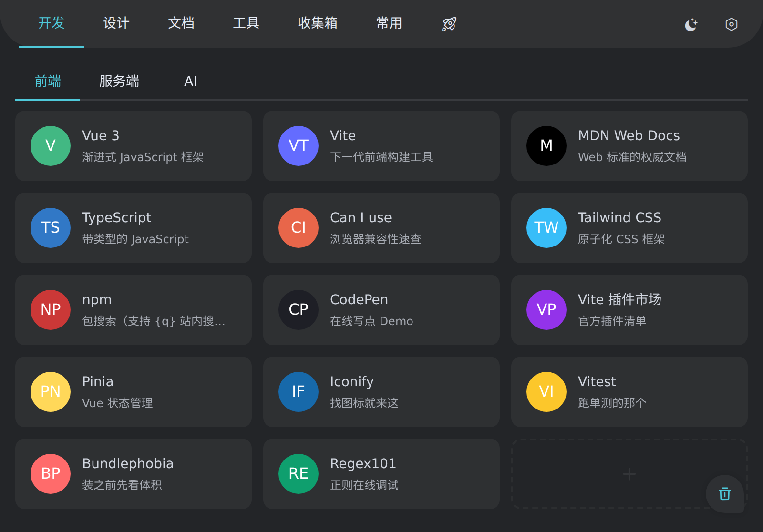Click the black M icon for MDN
The width and height of the screenshot is (763, 532).
click(546, 146)
